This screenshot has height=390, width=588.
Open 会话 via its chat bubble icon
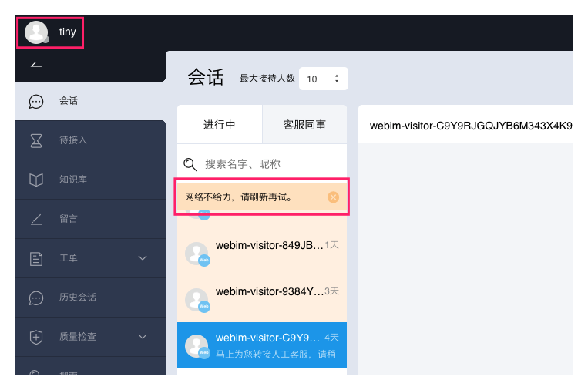tap(36, 101)
